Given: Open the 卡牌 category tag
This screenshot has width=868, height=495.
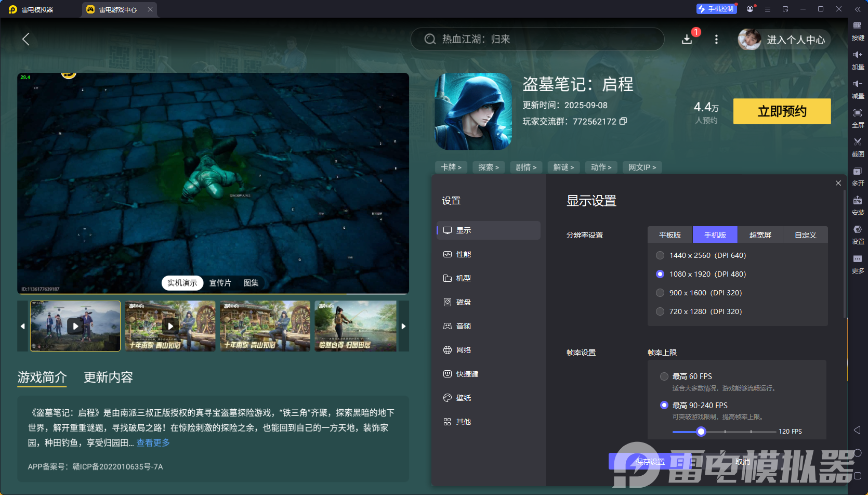Looking at the screenshot, I should click(x=451, y=167).
